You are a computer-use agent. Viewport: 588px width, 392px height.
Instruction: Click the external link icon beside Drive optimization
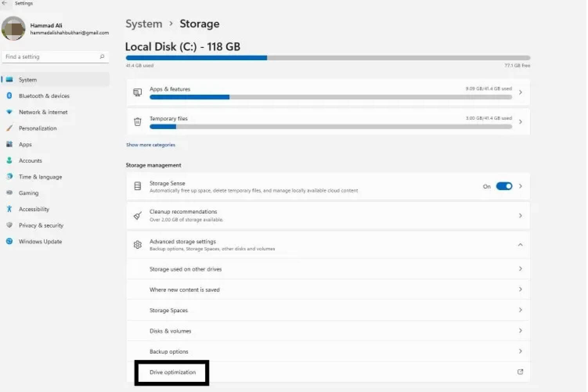[x=520, y=372]
